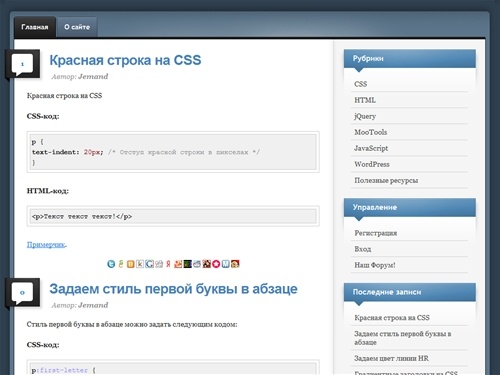Click author Jemand under the second post
The image size is (500, 375).
point(93,305)
